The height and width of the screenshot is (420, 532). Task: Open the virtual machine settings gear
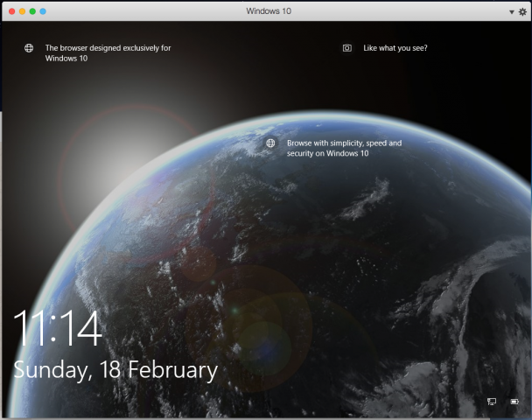(x=522, y=12)
